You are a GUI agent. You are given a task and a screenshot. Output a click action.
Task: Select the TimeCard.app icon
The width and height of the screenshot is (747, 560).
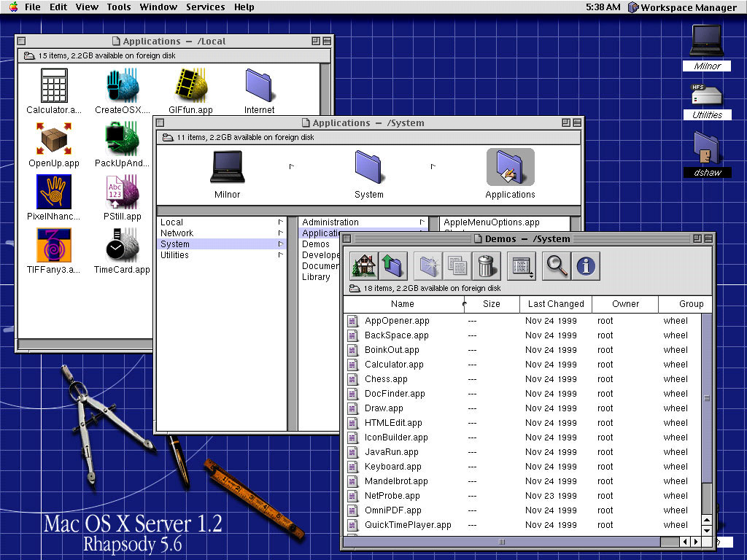pos(123,245)
